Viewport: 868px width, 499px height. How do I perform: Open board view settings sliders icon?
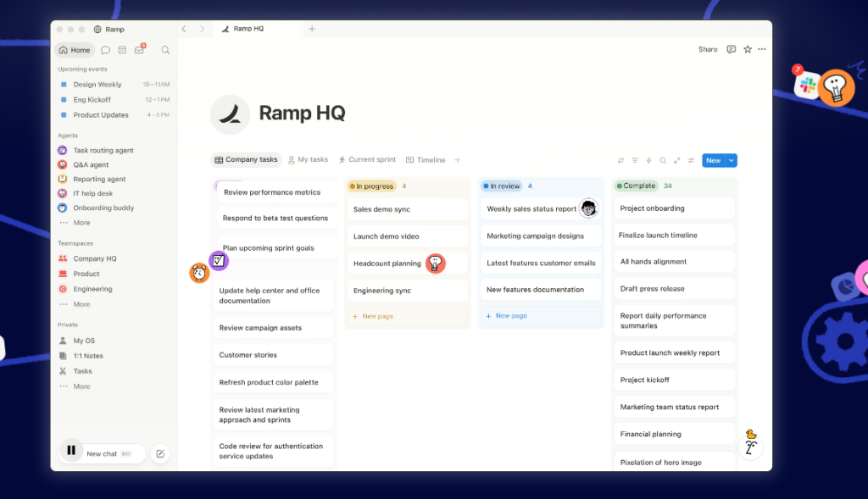point(691,160)
